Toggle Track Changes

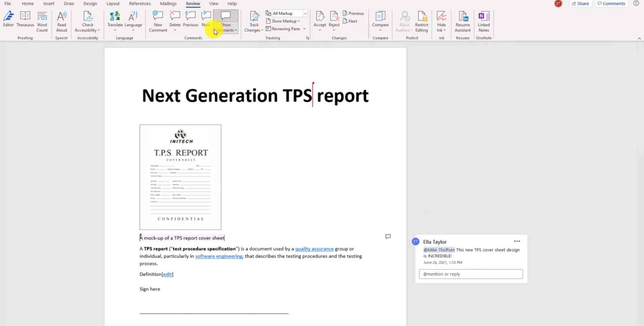click(254, 21)
